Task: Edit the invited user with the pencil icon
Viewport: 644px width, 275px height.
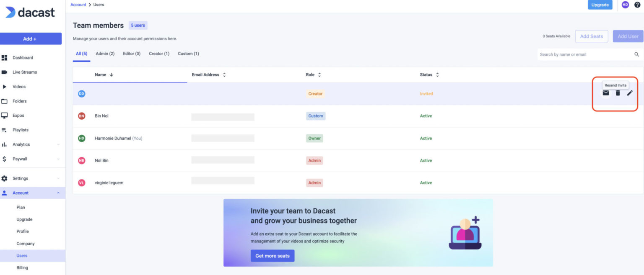Action: (x=630, y=93)
